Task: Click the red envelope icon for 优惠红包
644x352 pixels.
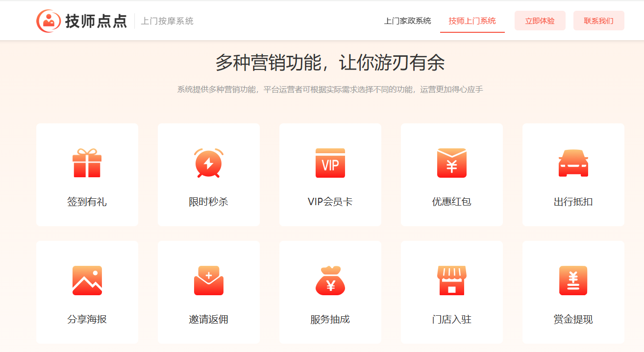Action: (x=452, y=163)
